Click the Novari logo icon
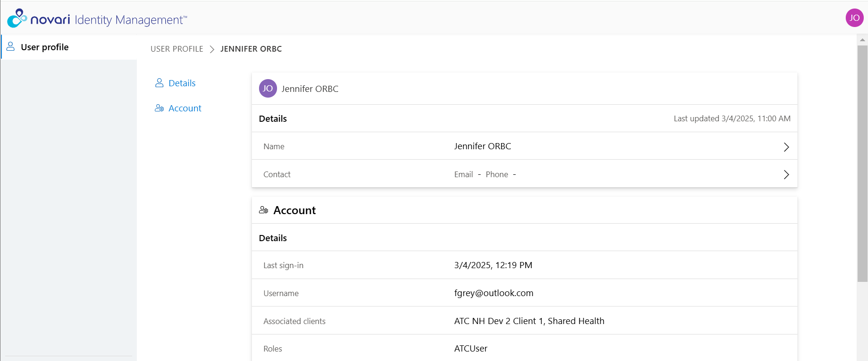The image size is (868, 361). 17,18
